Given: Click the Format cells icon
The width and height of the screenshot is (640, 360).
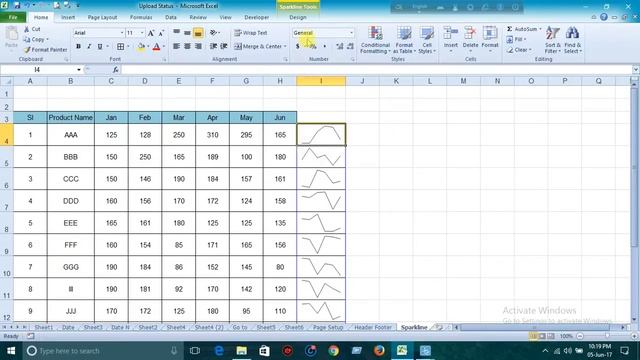Looking at the screenshot, I should pyautogui.click(x=490, y=33).
